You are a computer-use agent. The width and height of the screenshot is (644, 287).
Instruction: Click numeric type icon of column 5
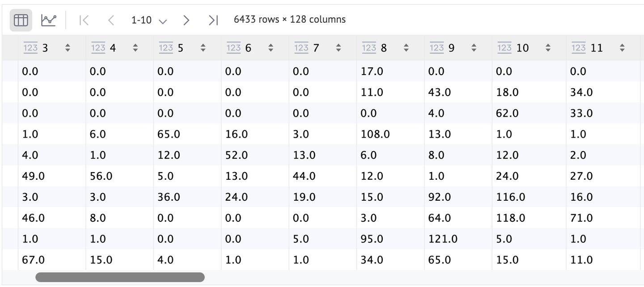(x=166, y=48)
